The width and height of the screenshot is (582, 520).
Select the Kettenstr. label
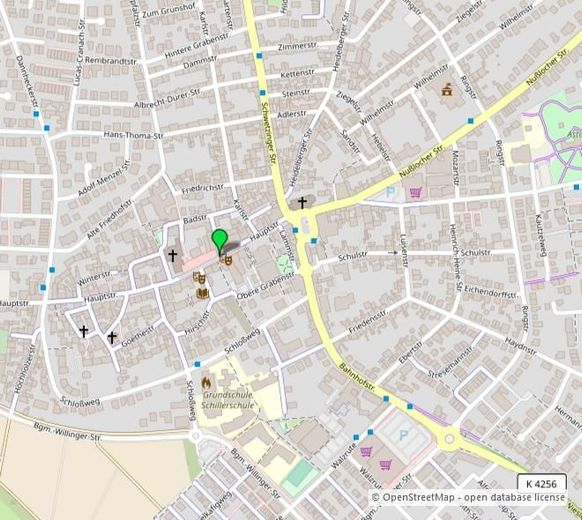click(298, 73)
